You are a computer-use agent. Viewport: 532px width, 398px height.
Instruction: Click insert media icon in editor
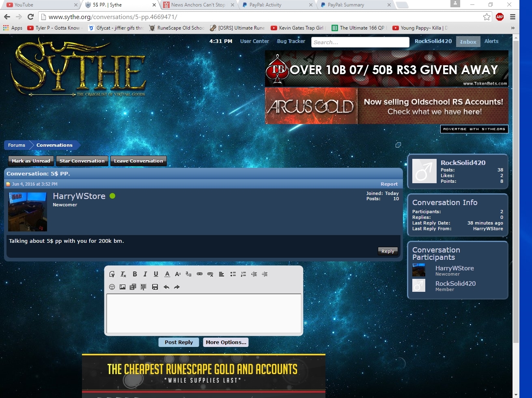click(x=133, y=287)
